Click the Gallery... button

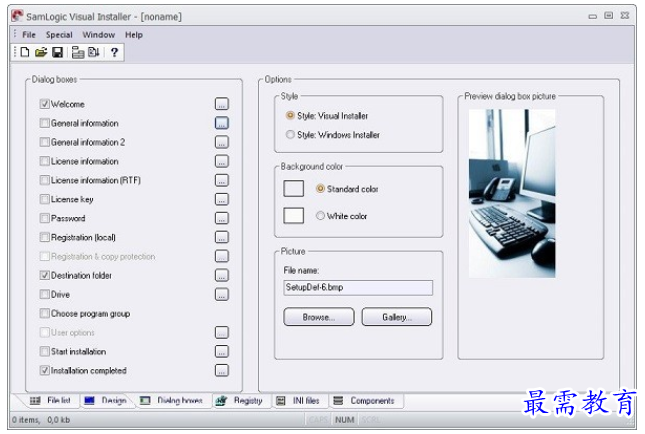(397, 317)
